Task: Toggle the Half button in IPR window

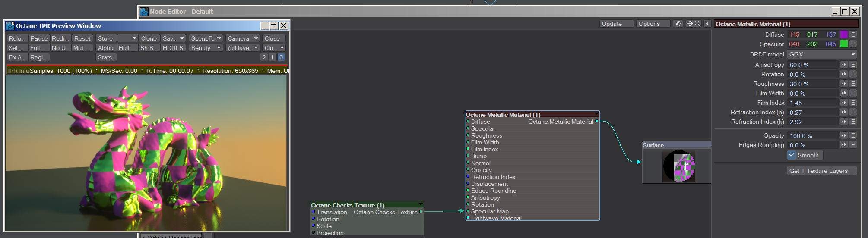Action: (x=127, y=48)
